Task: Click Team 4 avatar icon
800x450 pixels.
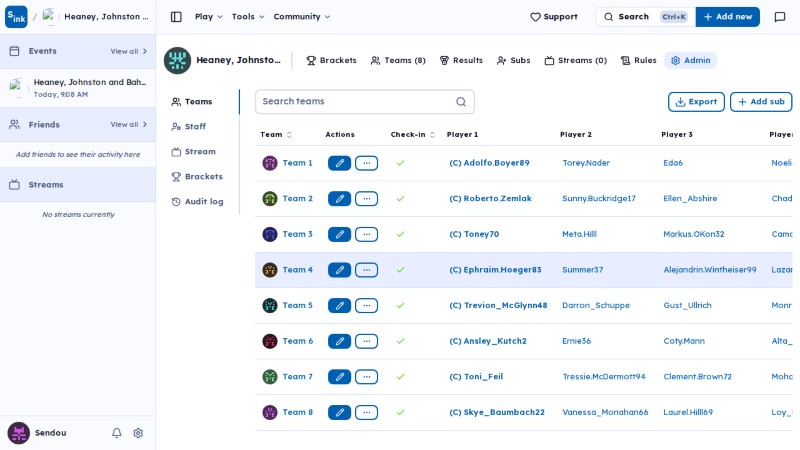Action: 269,270
